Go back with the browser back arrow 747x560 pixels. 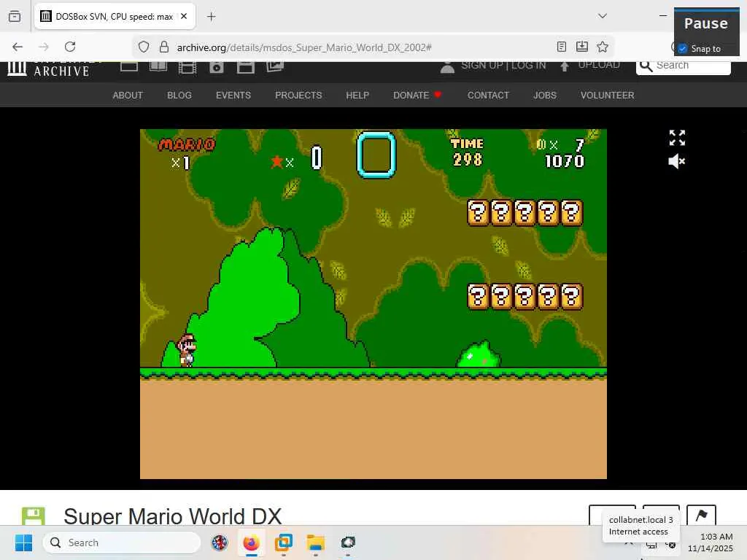(x=18, y=47)
